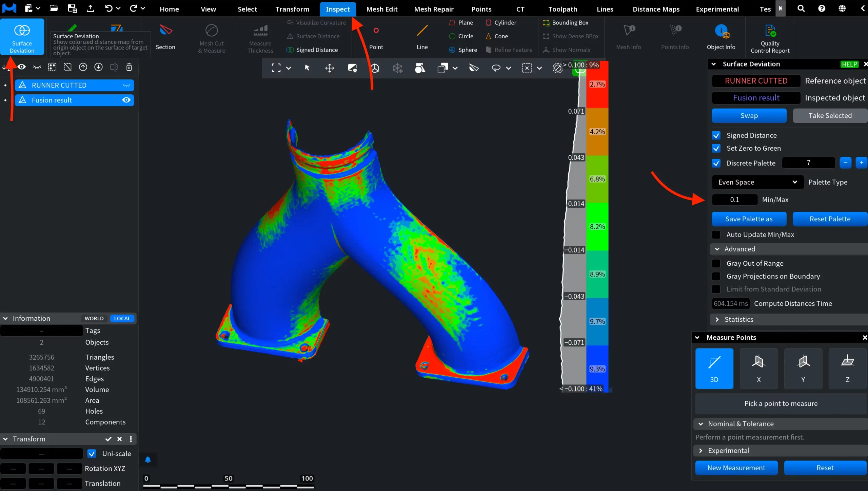
Task: Open the Toolpath tab
Action: 563,9
